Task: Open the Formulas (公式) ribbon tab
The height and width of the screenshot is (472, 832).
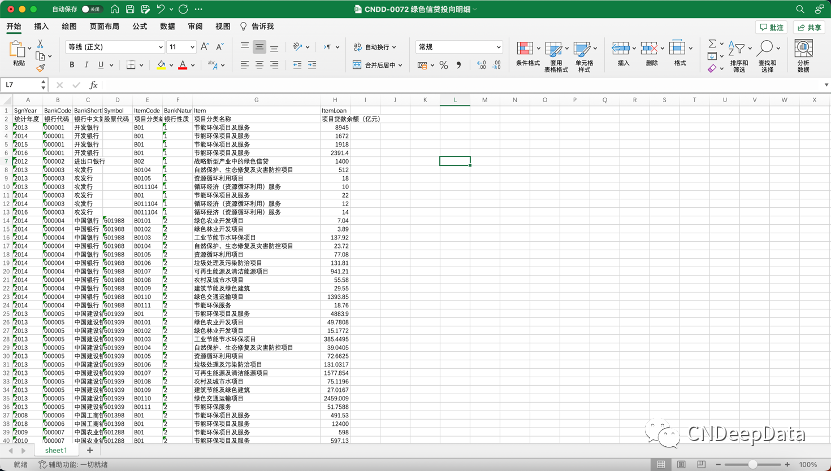Action: [140, 27]
